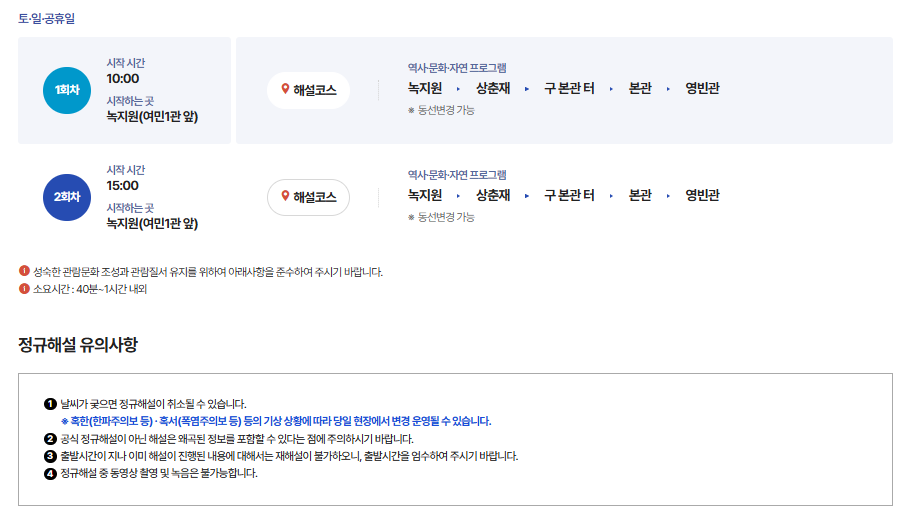Viewport: 911px width, 524px height.
Task: Click the 10:00 start time
Action: (123, 79)
